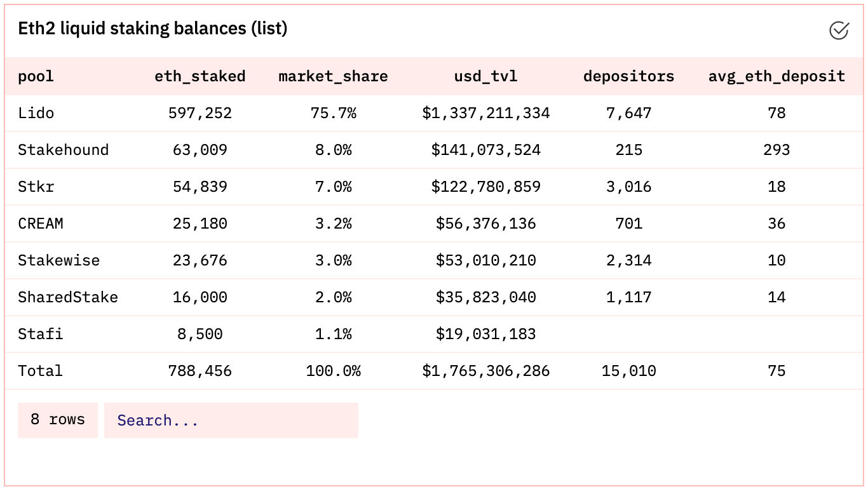The image size is (868, 489).
Task: Click usd_tvl $122,780,859
Action: point(486,187)
